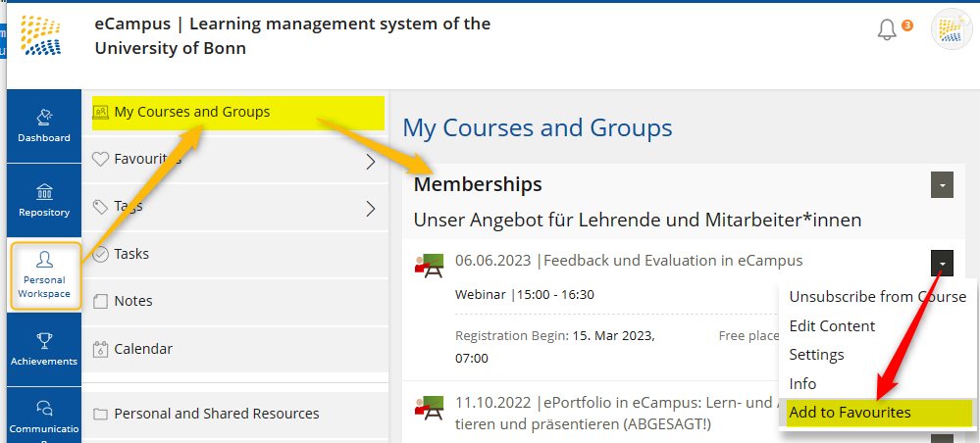
Task: Open Repository in the sidebar
Action: point(44,200)
